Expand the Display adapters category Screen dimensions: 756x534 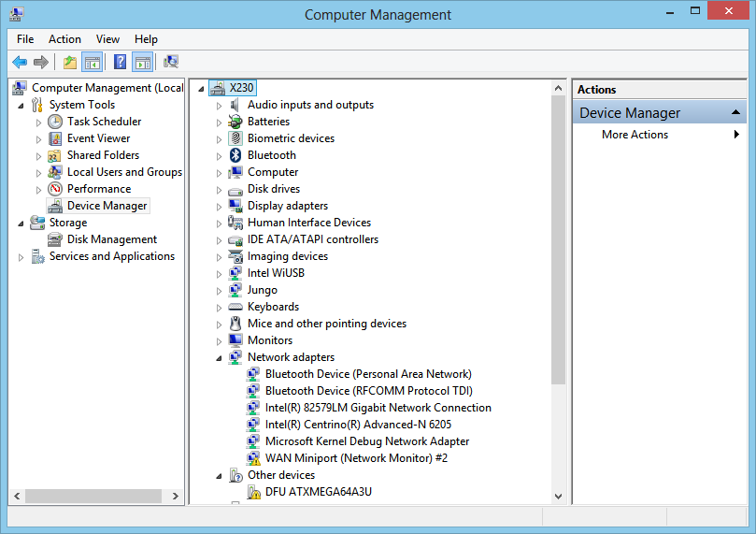click(219, 207)
